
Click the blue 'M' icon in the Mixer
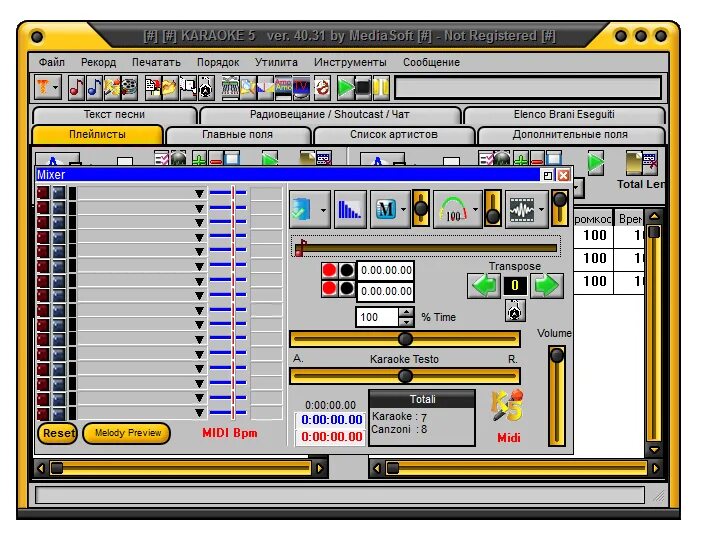click(385, 209)
